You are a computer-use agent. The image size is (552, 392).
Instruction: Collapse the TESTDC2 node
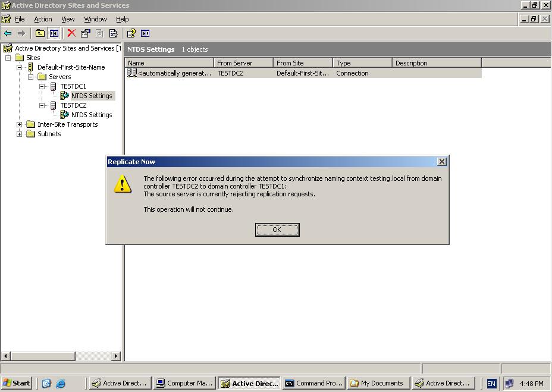coord(42,105)
